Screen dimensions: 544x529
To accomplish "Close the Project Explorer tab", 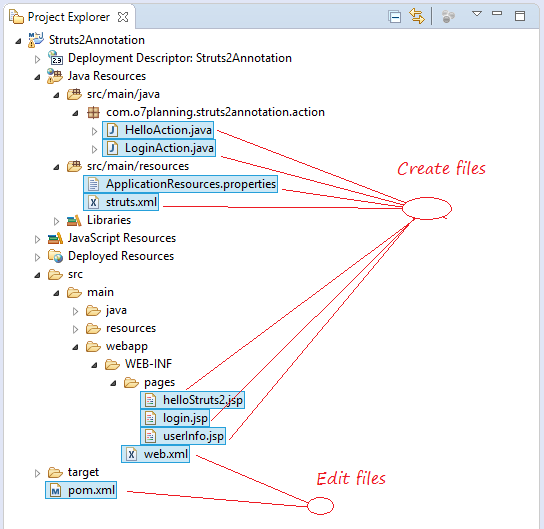I will click(x=123, y=17).
